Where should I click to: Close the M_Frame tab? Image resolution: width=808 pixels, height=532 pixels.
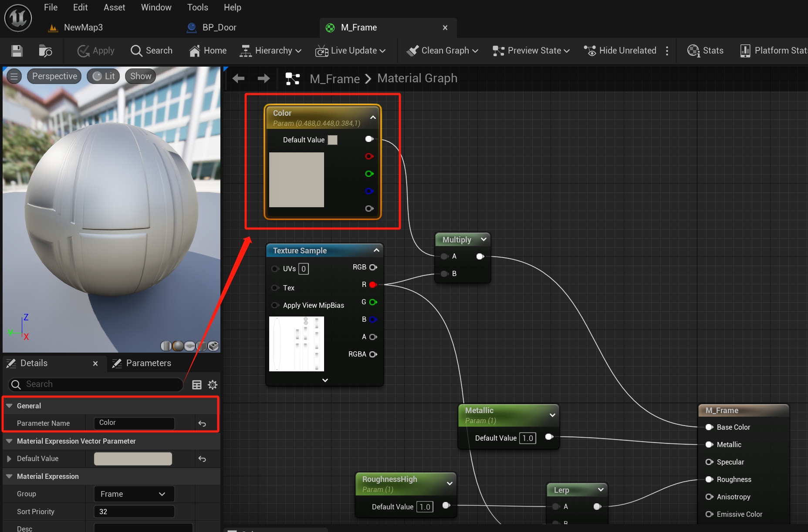tap(445, 28)
